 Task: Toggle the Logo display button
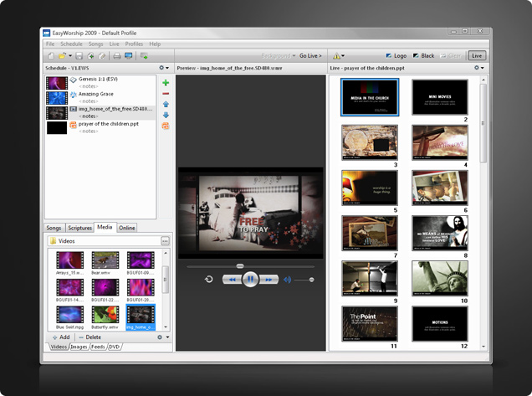pos(397,55)
